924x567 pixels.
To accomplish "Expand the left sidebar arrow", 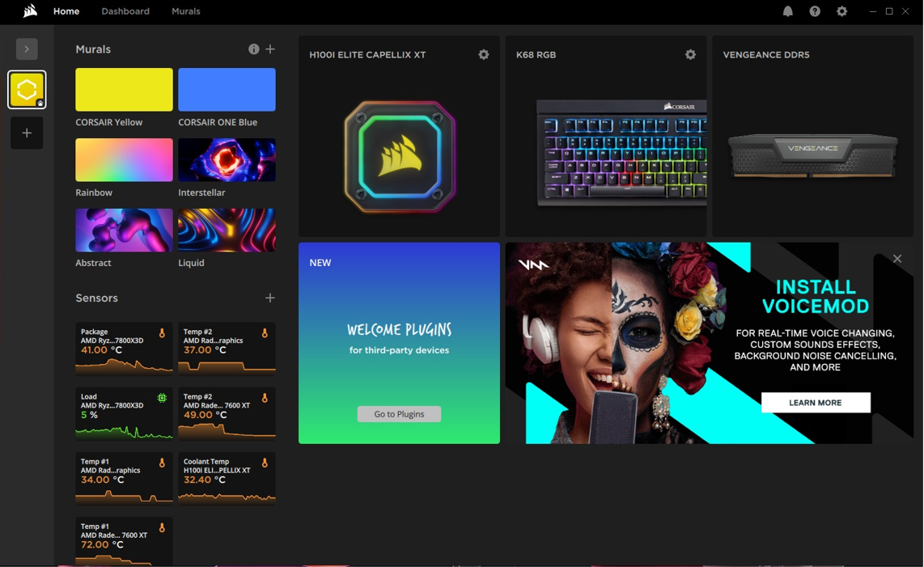I will pos(27,49).
